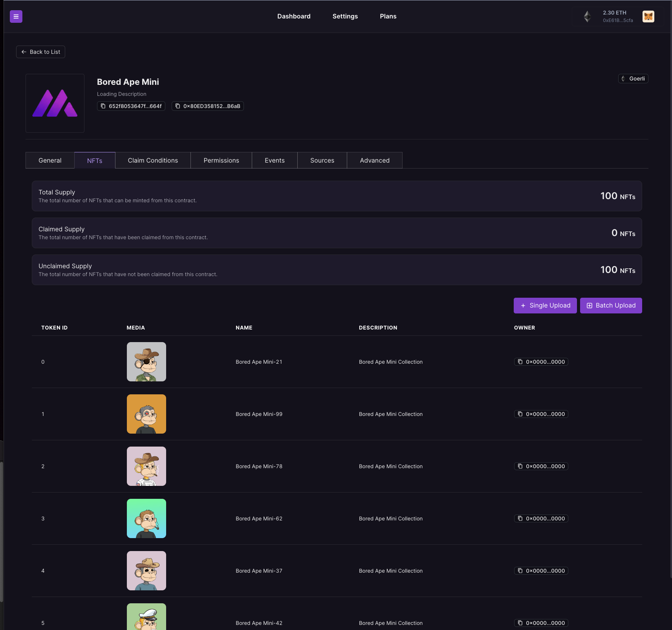The image size is (672, 630).
Task: Click the name Bored Ape Mini-78
Action: (259, 466)
